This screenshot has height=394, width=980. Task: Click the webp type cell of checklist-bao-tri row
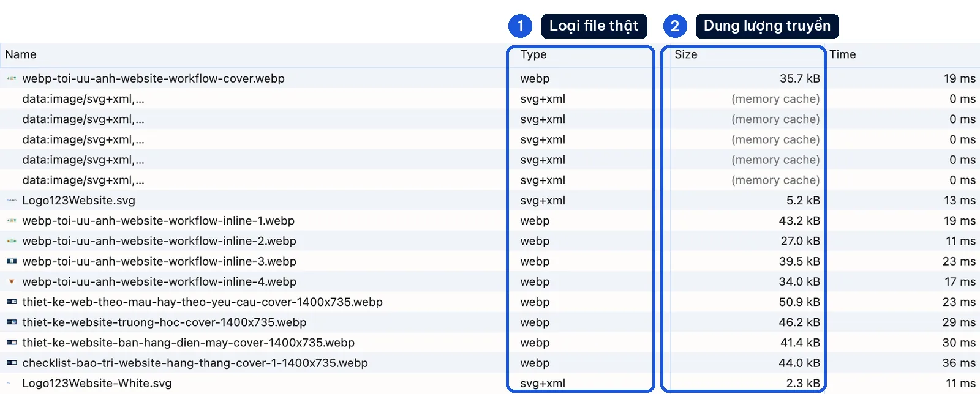click(x=535, y=363)
